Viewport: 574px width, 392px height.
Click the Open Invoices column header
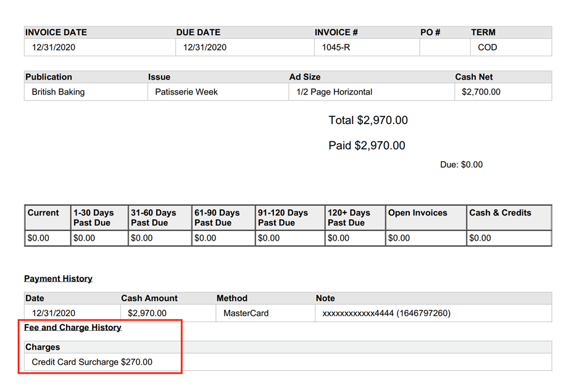(x=417, y=212)
